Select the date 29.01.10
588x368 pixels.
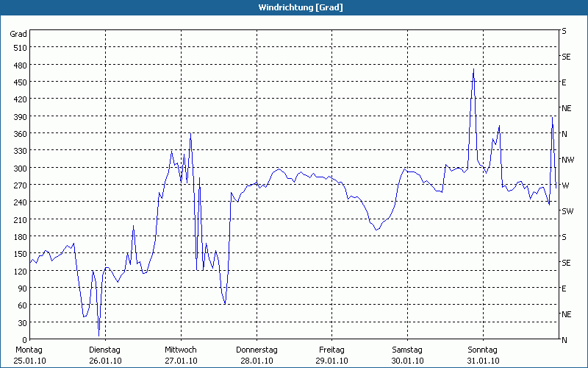[332, 361]
